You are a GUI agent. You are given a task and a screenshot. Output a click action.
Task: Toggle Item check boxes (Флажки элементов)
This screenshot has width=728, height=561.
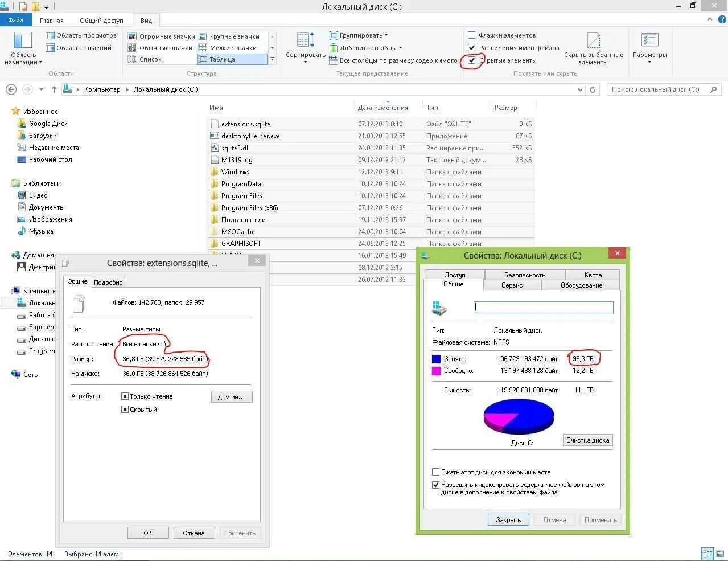pos(472,35)
